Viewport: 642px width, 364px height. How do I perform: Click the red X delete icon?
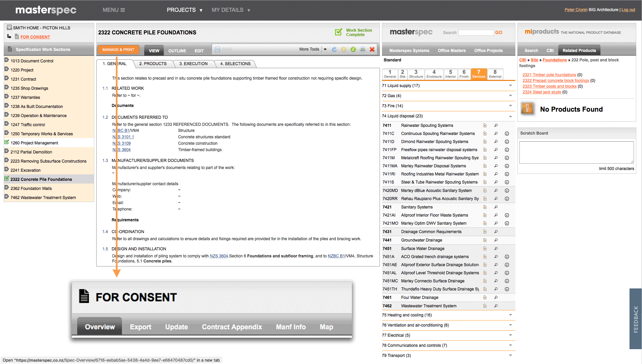point(372,49)
